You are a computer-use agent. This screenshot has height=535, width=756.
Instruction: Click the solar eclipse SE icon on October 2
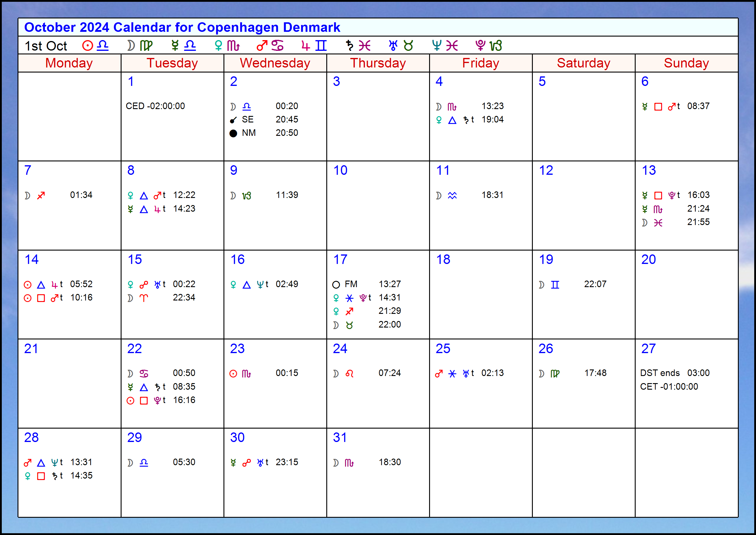pos(233,120)
